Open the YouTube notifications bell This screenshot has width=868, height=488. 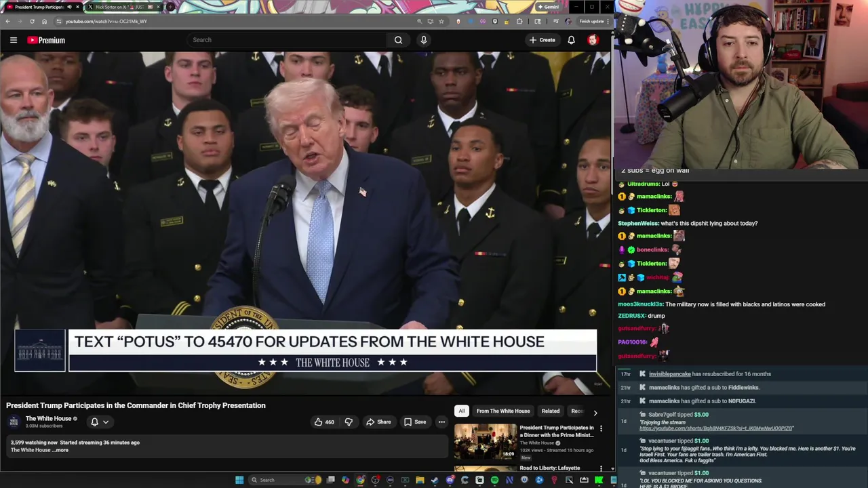[571, 40]
